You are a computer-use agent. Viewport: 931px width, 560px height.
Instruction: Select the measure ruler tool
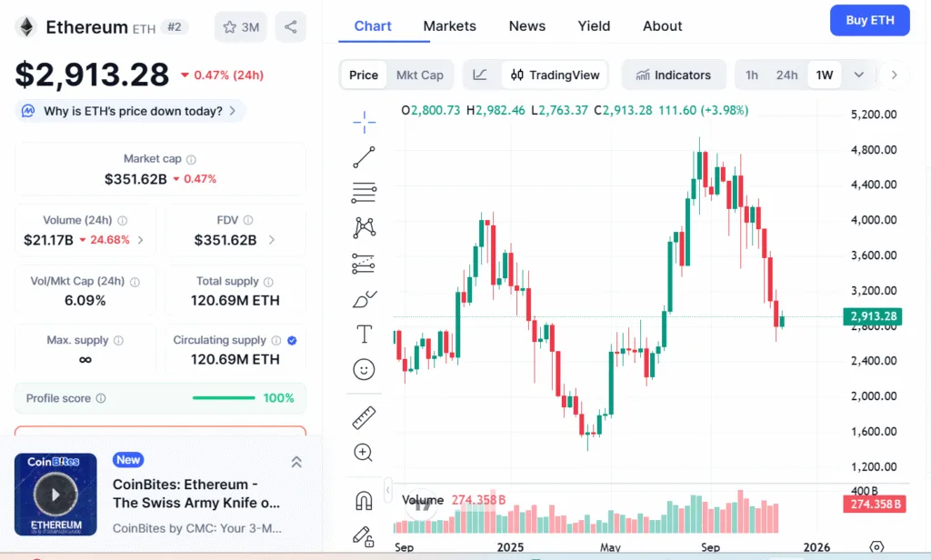coord(364,417)
